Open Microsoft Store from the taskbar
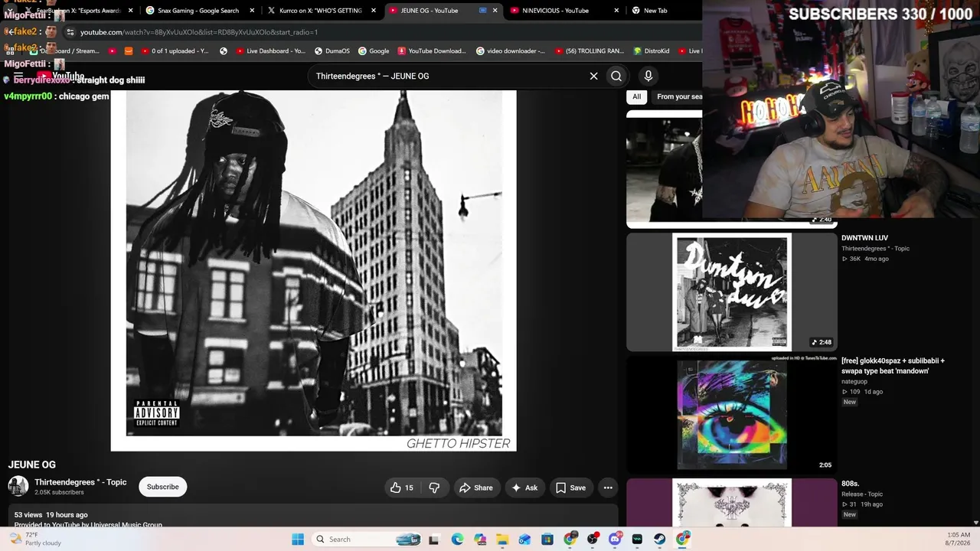Screen dimensions: 980x551 pyautogui.click(x=547, y=540)
